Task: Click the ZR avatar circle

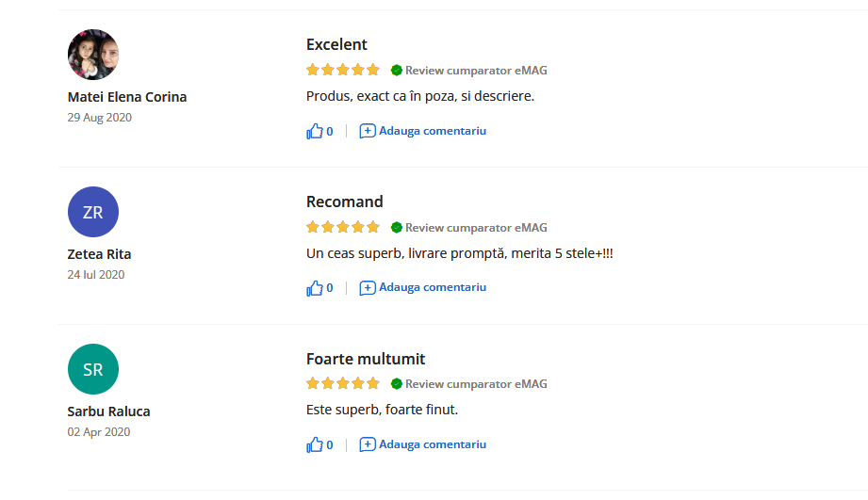Action: [93, 212]
